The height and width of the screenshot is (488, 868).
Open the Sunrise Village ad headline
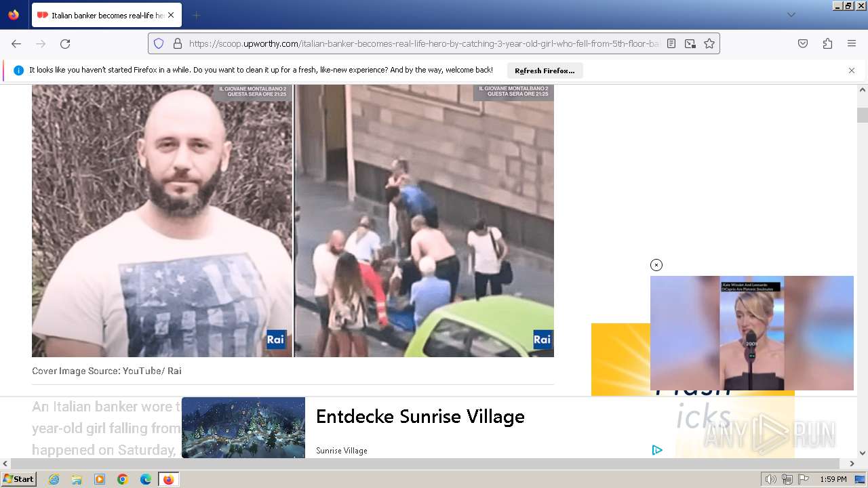(420, 416)
